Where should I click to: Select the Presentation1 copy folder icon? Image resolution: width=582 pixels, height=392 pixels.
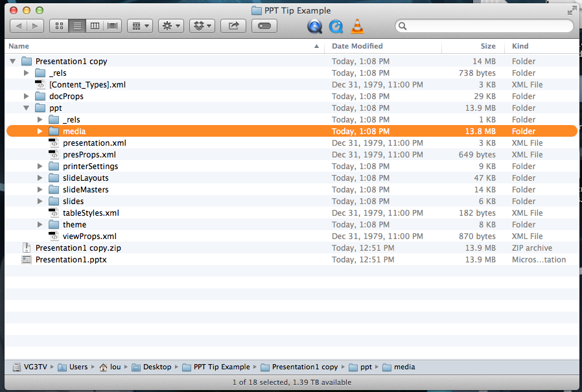coord(27,62)
